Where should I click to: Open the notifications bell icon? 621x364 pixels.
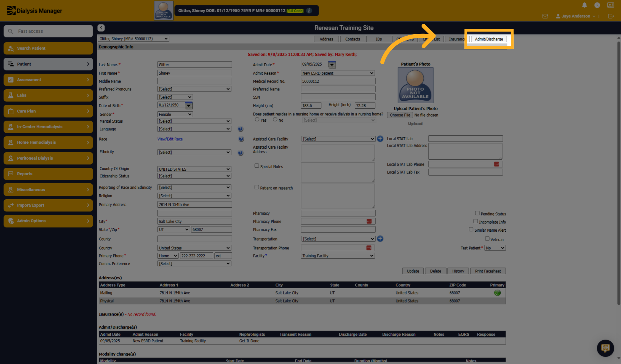[584, 5]
